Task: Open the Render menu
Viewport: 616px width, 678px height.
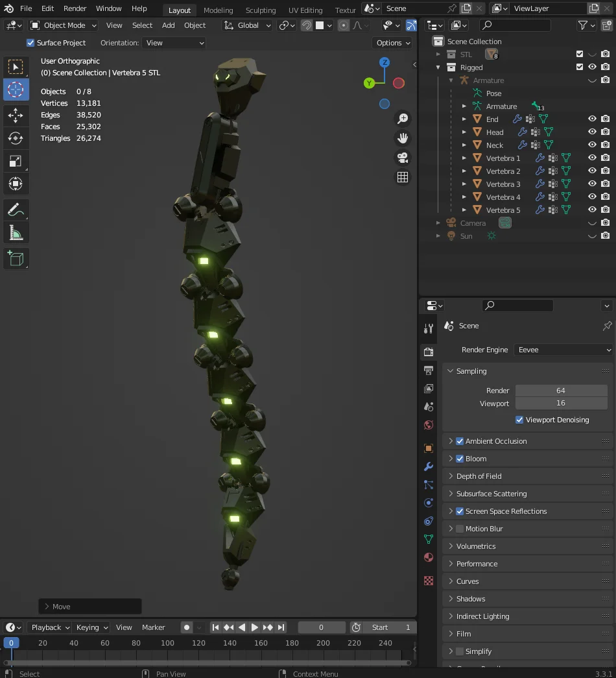Action: pos(75,8)
